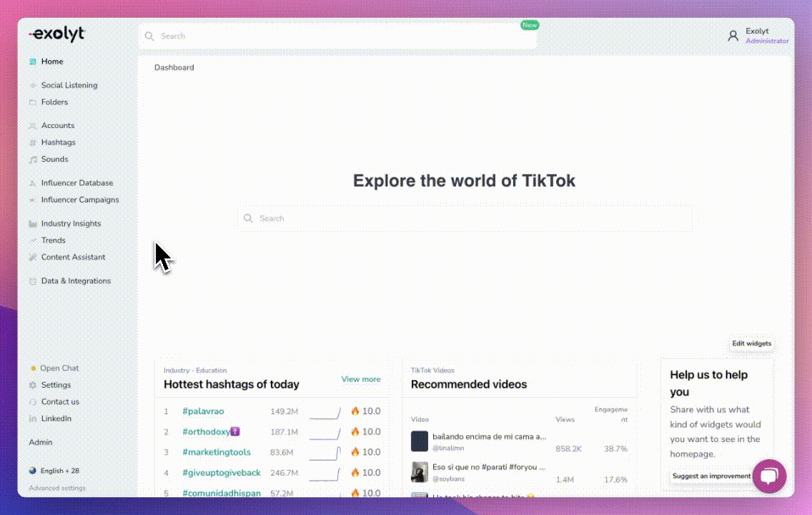This screenshot has height=515, width=812.
Task: Click the exolyt logo
Action: 57,34
